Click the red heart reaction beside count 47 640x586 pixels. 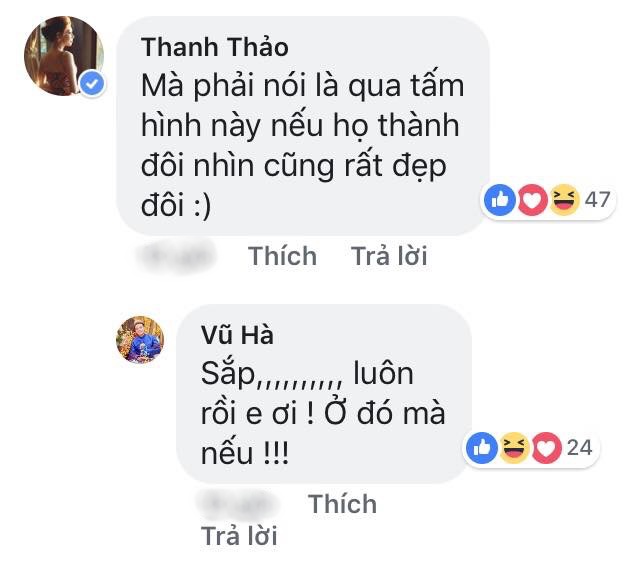tap(533, 200)
